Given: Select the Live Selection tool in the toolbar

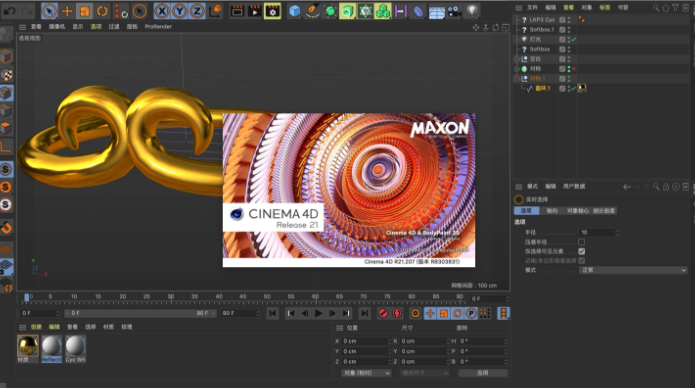Looking at the screenshot, I should [x=49, y=11].
